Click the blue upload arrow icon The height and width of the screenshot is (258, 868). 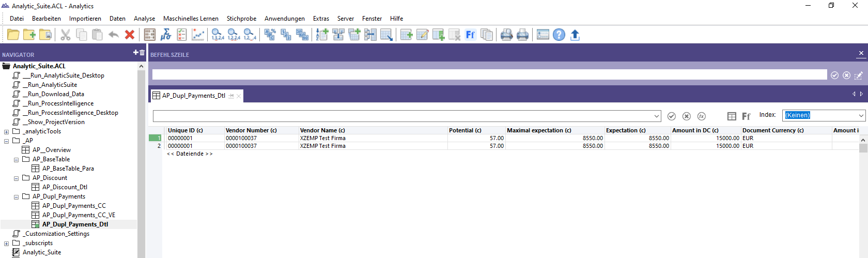click(x=575, y=35)
